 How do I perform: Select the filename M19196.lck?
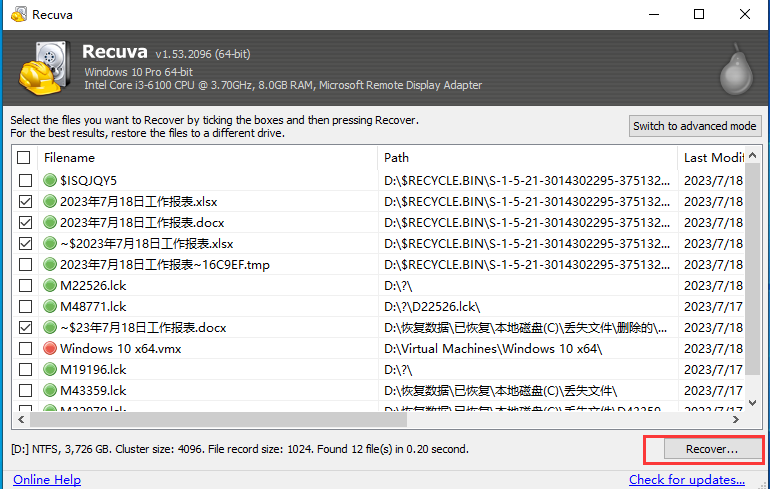93,370
